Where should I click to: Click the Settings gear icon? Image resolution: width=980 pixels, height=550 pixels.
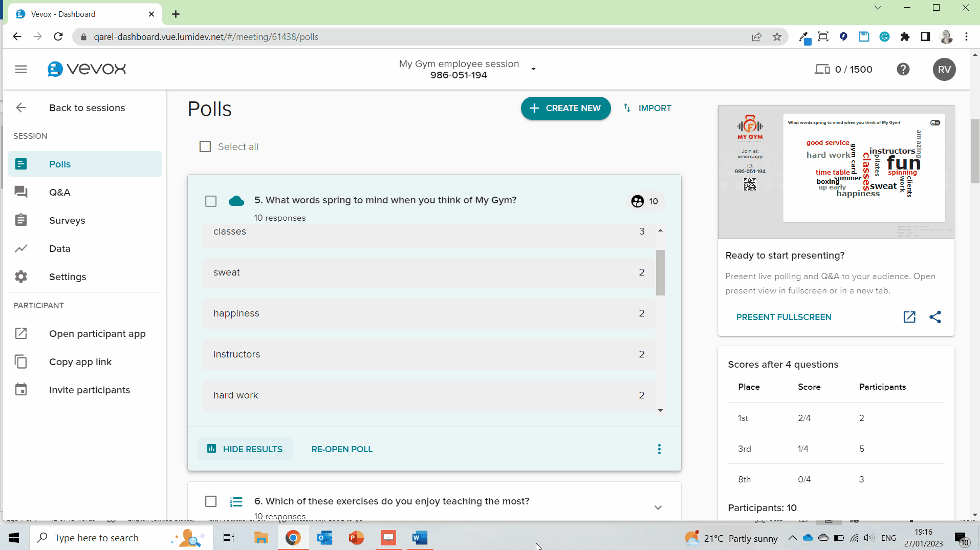tap(21, 277)
